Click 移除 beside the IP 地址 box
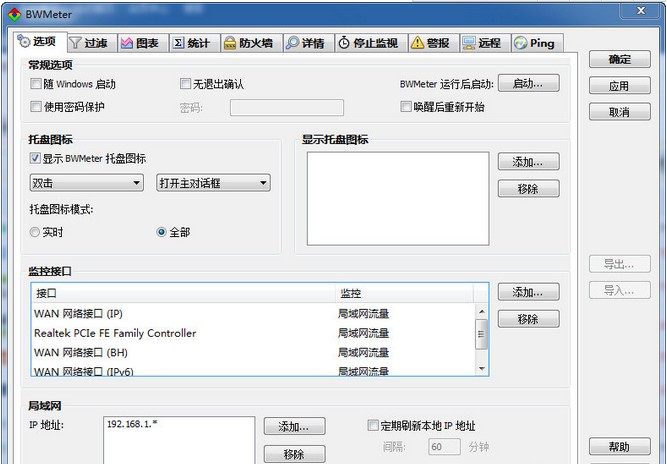 tap(294, 454)
